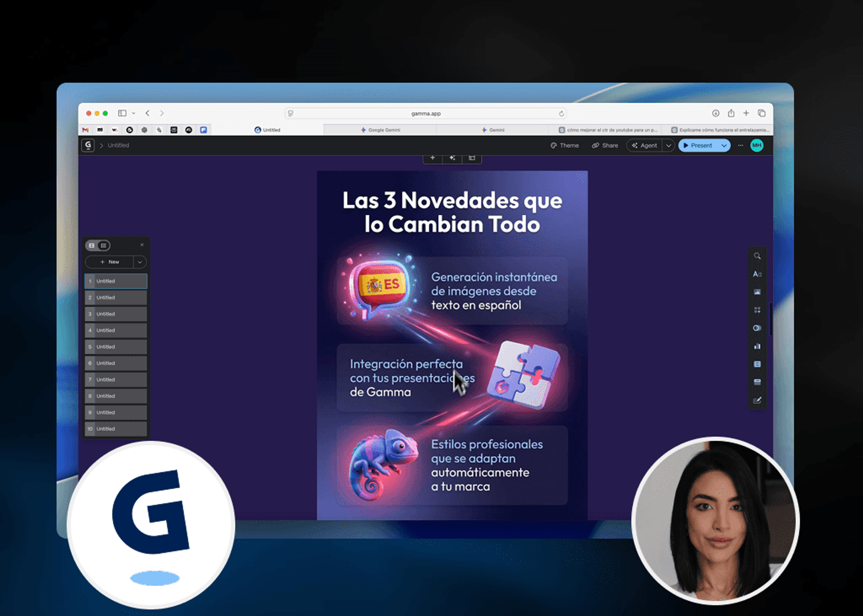This screenshot has height=616, width=863.
Task: Switch to the Google Gemini tab
Action: click(380, 130)
